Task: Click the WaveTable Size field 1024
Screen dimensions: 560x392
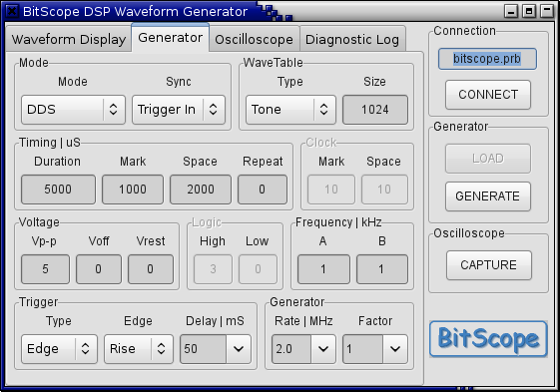Action: tap(375, 110)
